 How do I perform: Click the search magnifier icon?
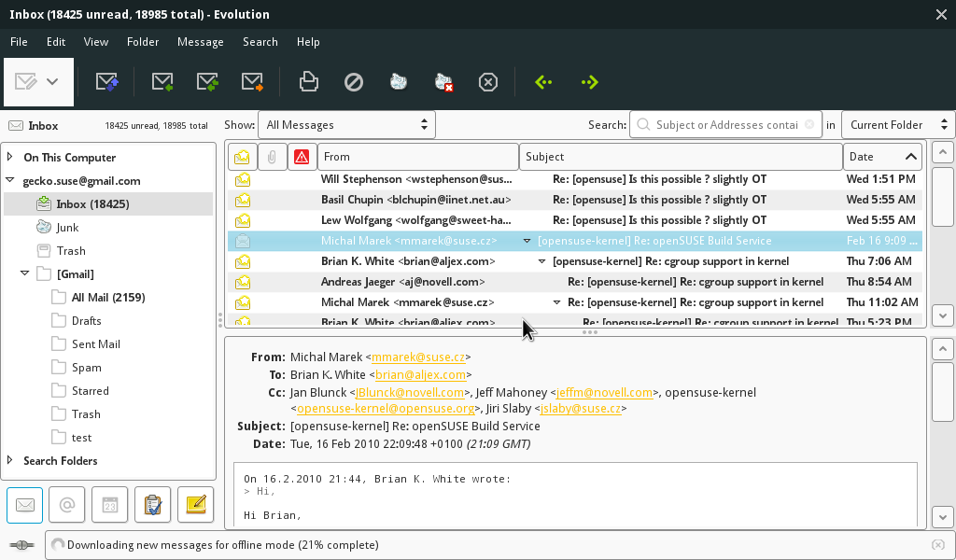click(642, 124)
